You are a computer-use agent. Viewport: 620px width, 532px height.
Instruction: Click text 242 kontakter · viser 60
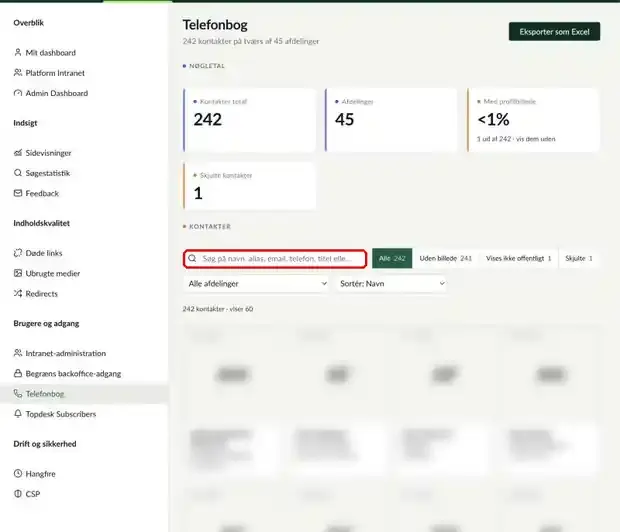click(218, 309)
